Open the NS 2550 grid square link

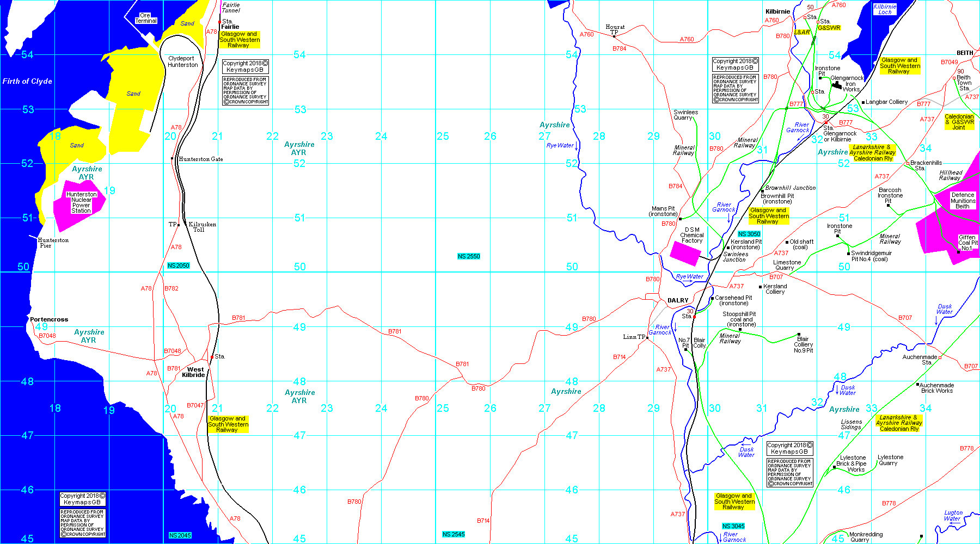point(469,256)
